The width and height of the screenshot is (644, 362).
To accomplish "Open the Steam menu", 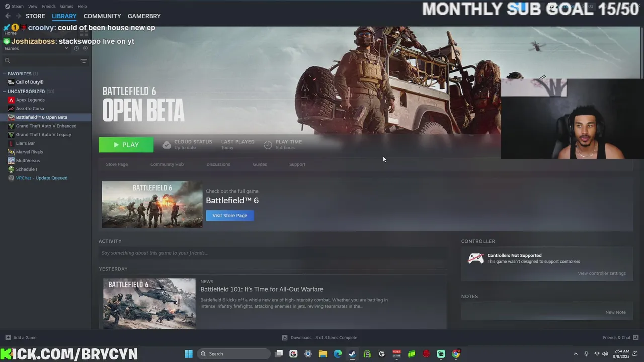I will click(15, 6).
